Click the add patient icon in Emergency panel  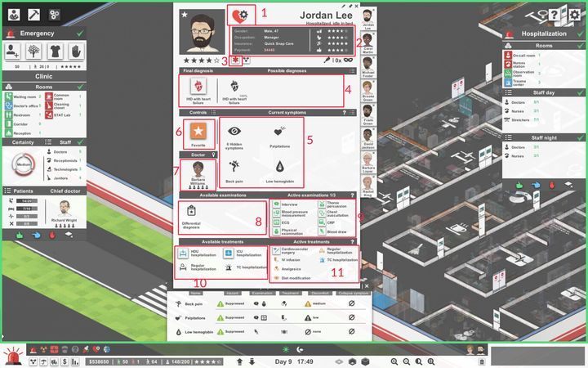(x=12, y=51)
